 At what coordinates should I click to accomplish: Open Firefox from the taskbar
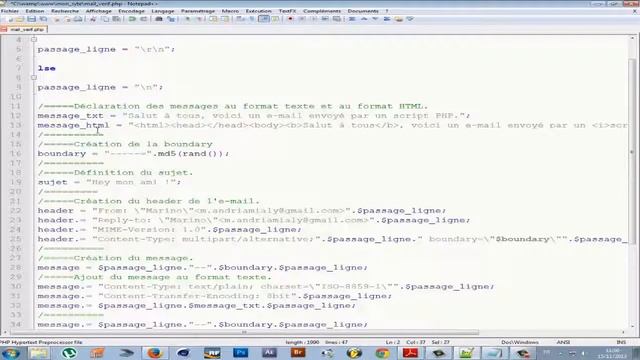pos(155,353)
